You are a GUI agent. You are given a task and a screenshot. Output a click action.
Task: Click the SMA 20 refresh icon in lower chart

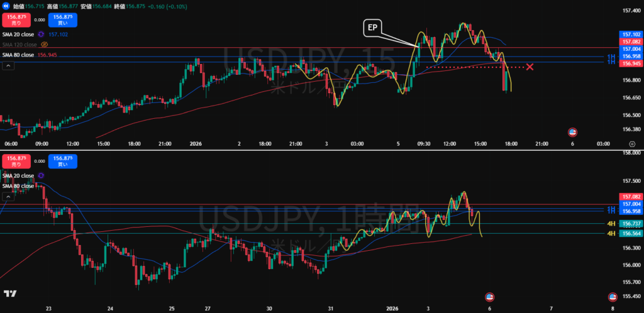click(x=41, y=176)
